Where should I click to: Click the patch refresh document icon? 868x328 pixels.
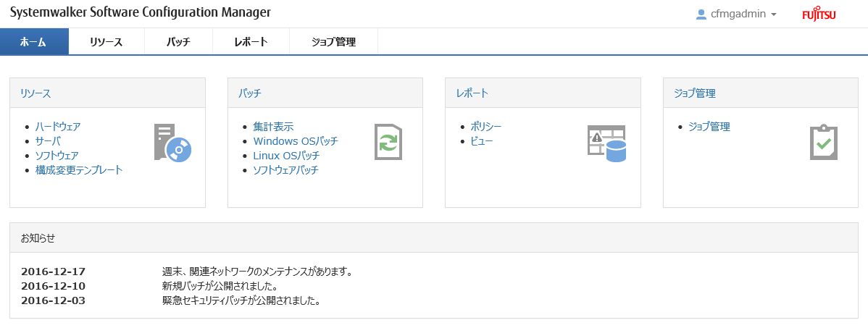tap(388, 142)
